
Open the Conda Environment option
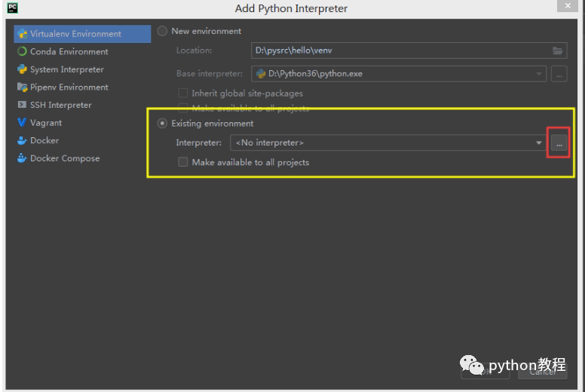tap(69, 51)
